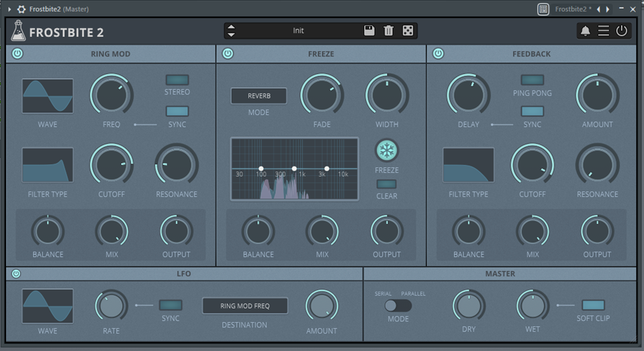This screenshot has width=644, height=351.
Task: Click the LFO Rate knob
Action: [111, 306]
